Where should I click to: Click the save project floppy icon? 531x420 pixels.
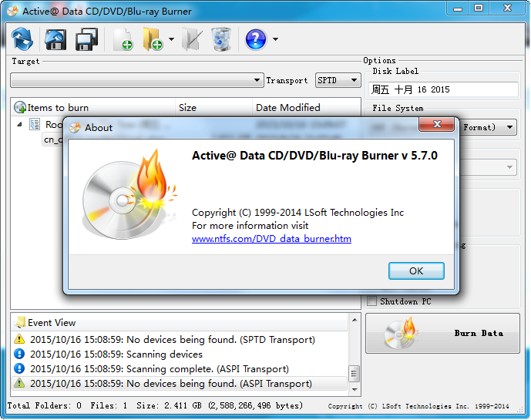pyautogui.click(x=55, y=38)
